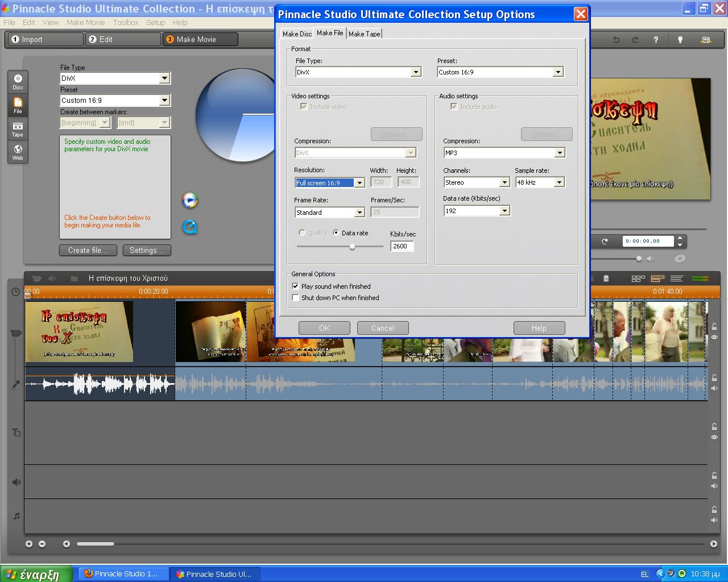Click the sound effect track speaker icon

tap(16, 482)
